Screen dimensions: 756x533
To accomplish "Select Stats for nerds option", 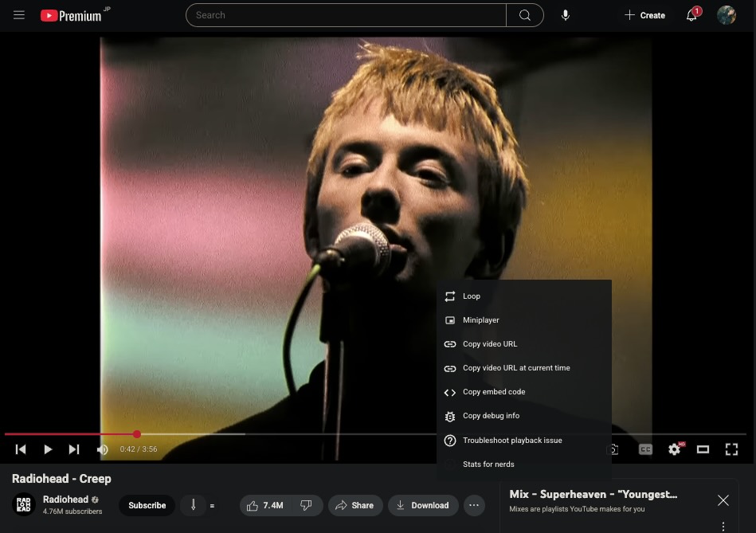I will (x=488, y=464).
